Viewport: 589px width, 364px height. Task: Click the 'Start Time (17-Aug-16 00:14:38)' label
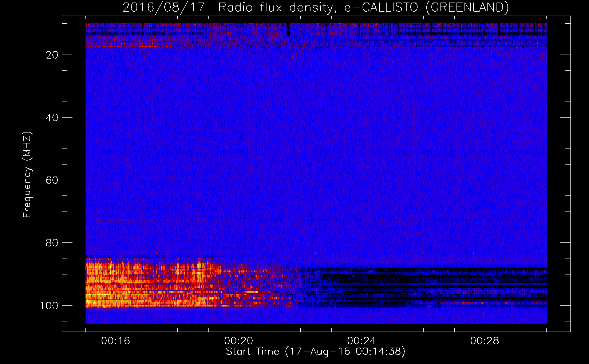pos(316,352)
